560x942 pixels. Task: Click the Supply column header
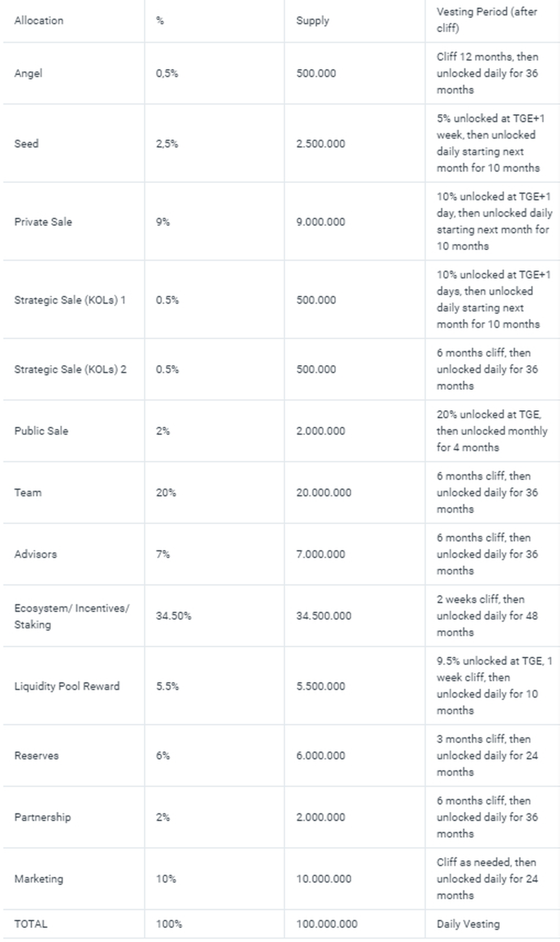[x=313, y=21]
